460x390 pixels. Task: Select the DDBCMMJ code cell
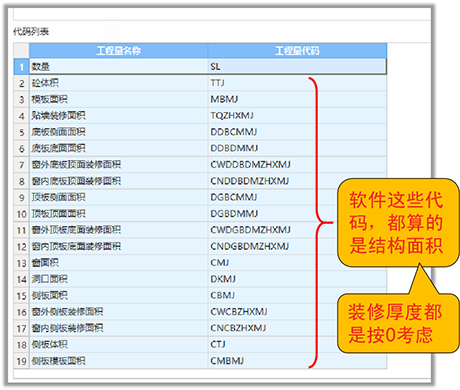(x=297, y=132)
